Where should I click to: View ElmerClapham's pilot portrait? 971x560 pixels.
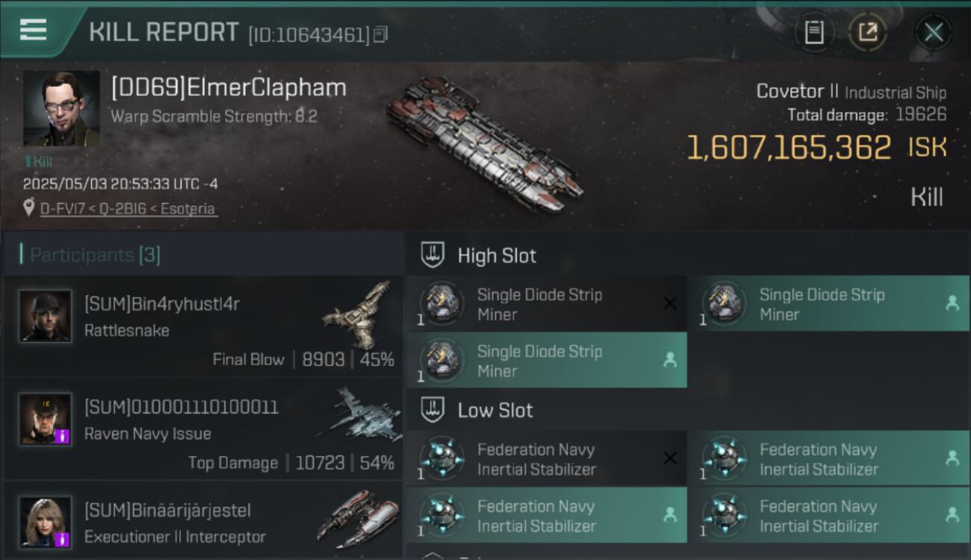(61, 109)
